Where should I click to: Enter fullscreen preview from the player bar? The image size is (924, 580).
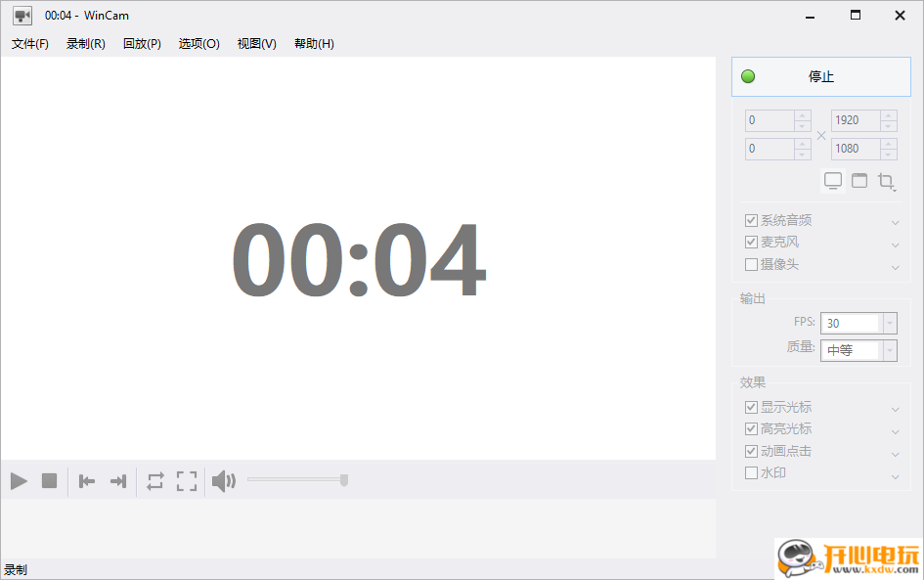coord(187,480)
